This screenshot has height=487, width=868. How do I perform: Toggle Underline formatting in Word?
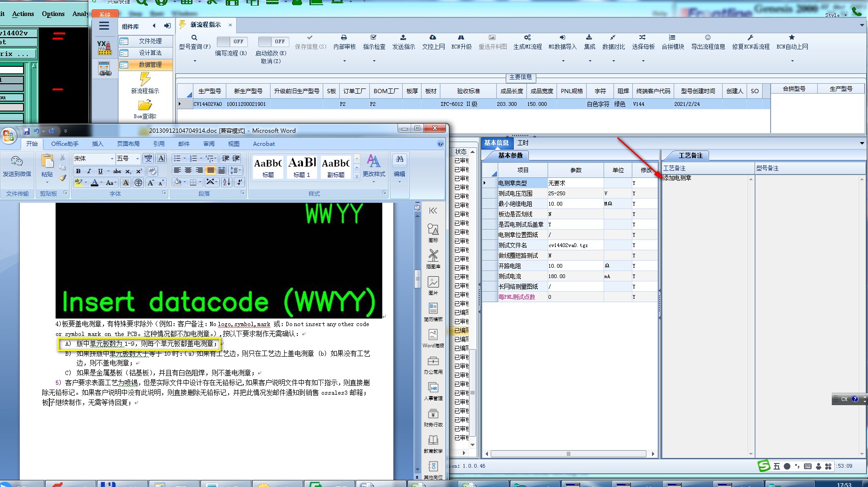100,171
